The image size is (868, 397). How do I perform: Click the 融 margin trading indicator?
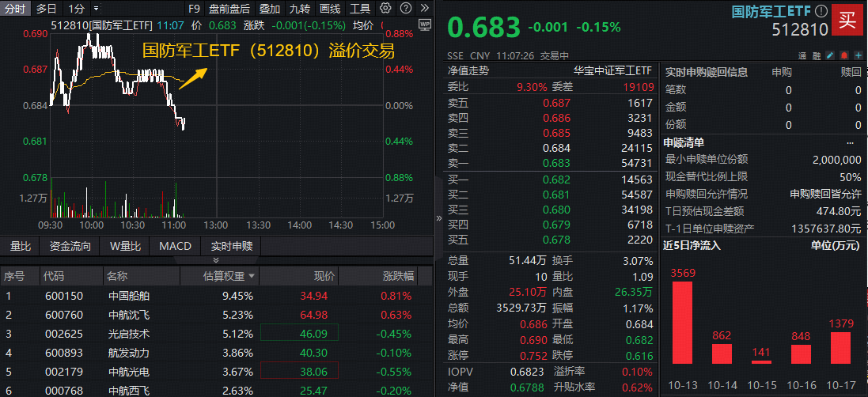pos(816,56)
